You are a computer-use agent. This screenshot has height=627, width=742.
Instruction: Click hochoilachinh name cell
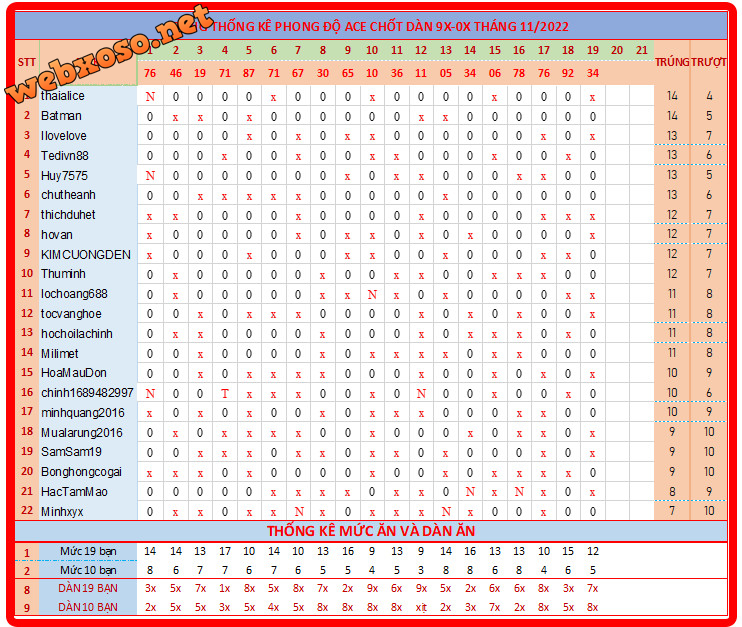[x=77, y=334]
